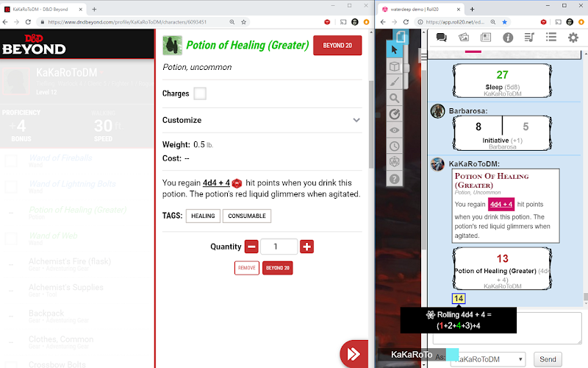Open the Roll20 jukebox music tab
The width and height of the screenshot is (588, 368).
tap(529, 38)
